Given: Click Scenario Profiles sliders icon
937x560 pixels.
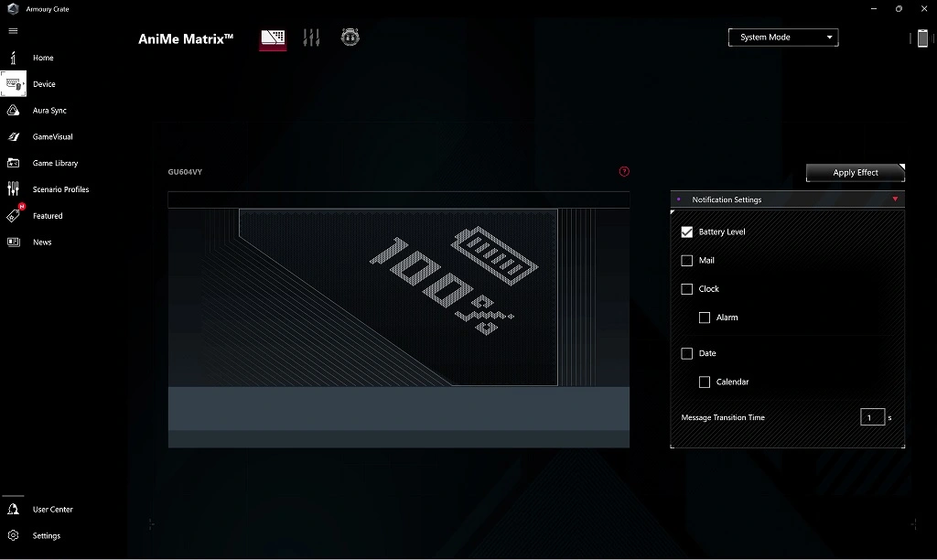Looking at the screenshot, I should click(13, 188).
